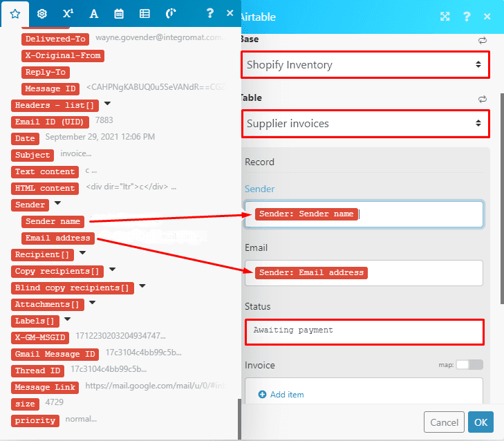Open the Supplier invoices table dropdown
Screen dimensions: 504x441
(364, 124)
